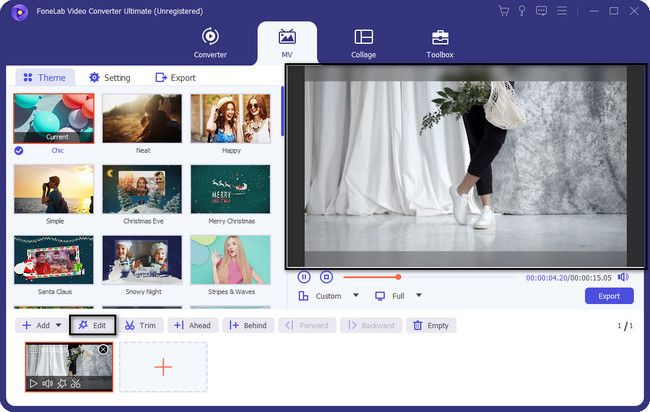The image size is (650, 412).
Task: Open the feedback chat icon
Action: point(541,11)
